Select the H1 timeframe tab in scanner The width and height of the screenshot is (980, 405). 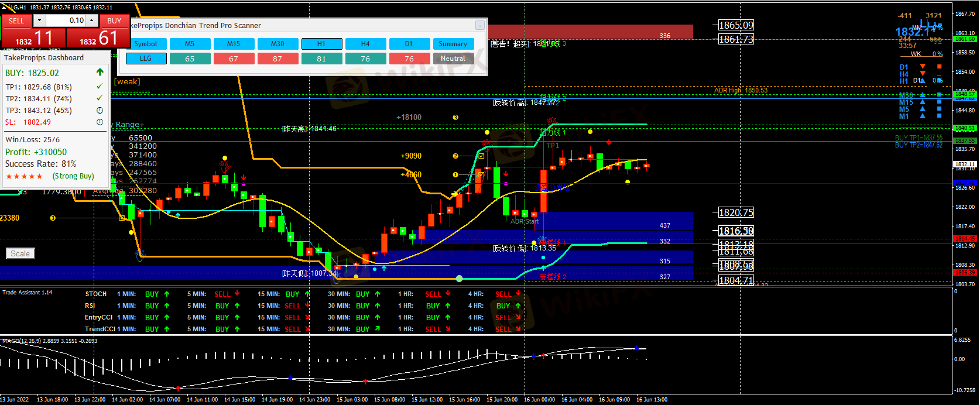pos(321,44)
